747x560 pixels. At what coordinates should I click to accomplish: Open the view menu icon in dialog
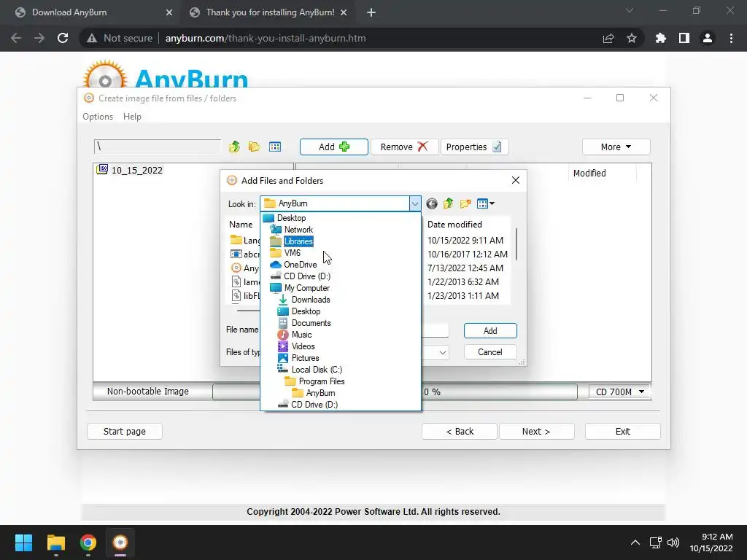485,204
